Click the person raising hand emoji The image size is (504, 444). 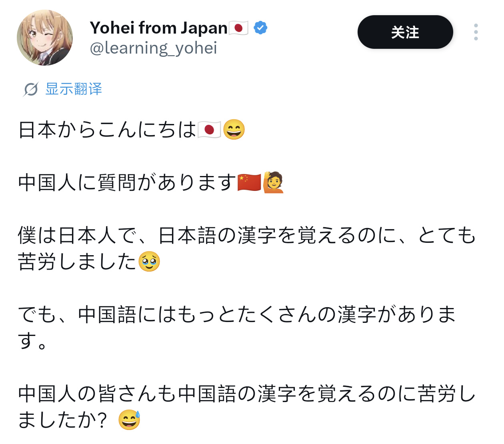pos(274,182)
